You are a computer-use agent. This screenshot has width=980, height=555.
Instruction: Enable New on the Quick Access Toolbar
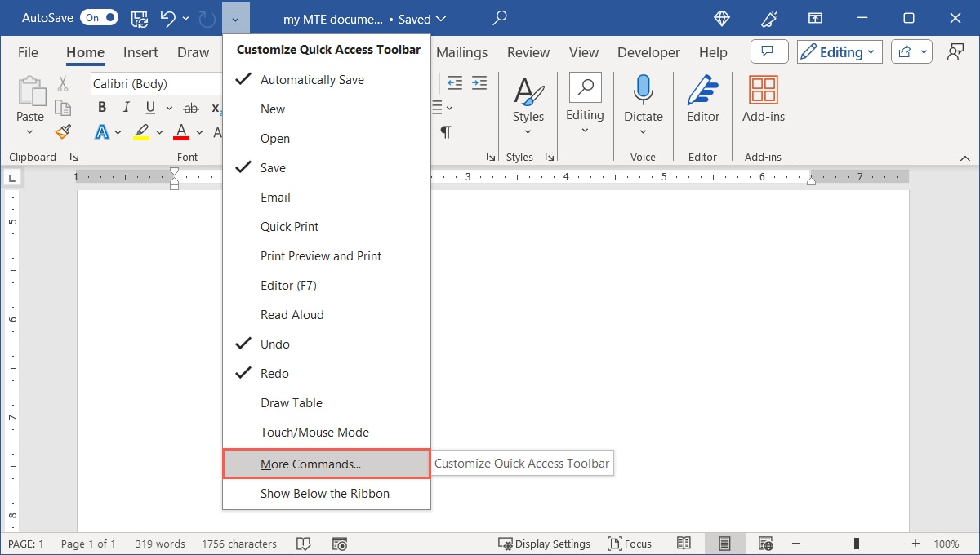point(273,109)
